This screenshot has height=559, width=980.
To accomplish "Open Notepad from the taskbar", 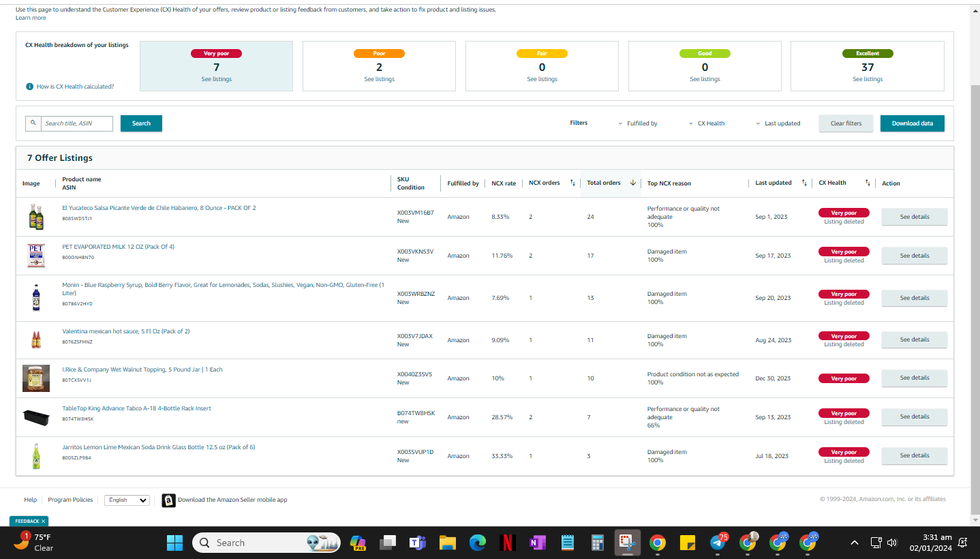I will (x=568, y=543).
